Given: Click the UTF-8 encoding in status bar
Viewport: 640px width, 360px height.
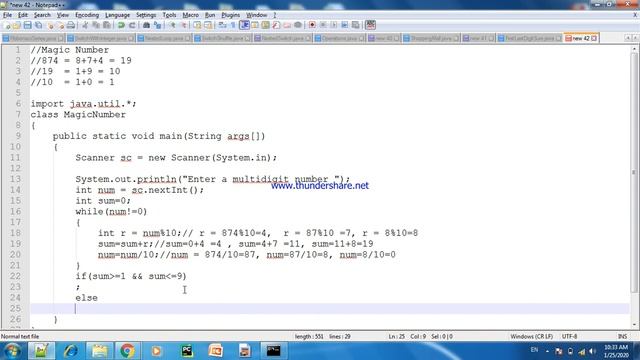Looking at the screenshot, I should 569,336.
